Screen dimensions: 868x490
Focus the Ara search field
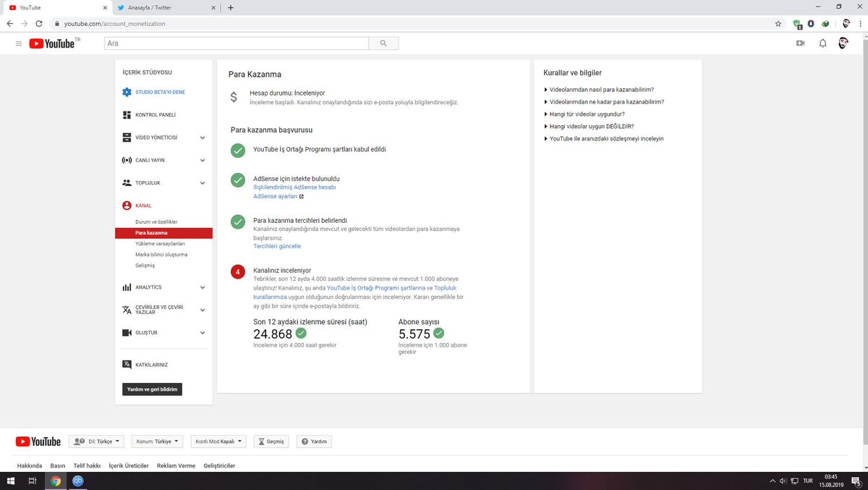(x=237, y=43)
